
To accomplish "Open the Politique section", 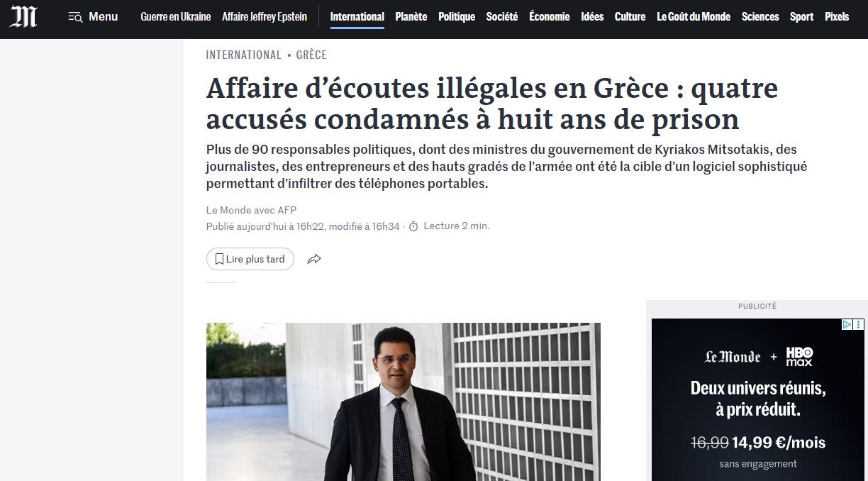I will (x=457, y=16).
